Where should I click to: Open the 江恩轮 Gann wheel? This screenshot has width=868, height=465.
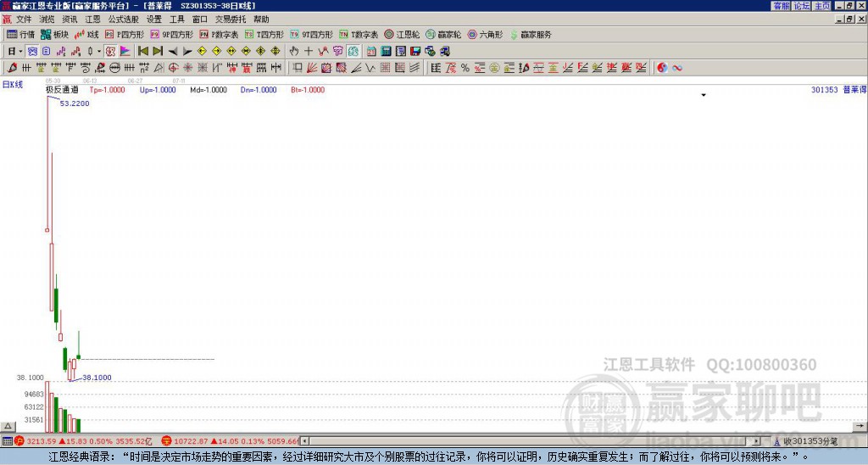coord(402,34)
